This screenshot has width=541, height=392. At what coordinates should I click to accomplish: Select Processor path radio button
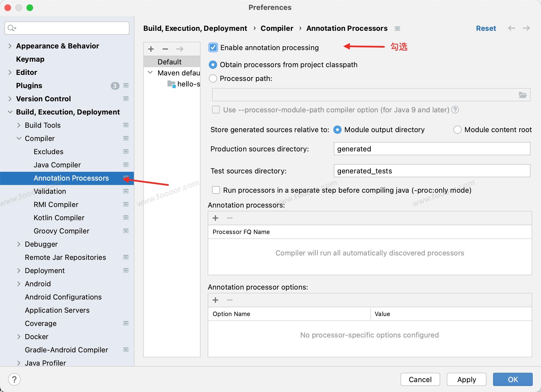213,78
